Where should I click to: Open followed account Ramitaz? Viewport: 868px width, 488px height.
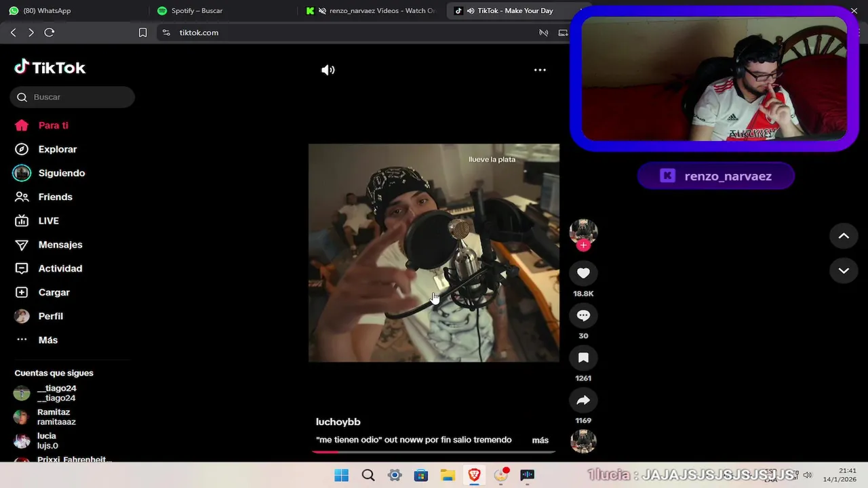point(46,417)
